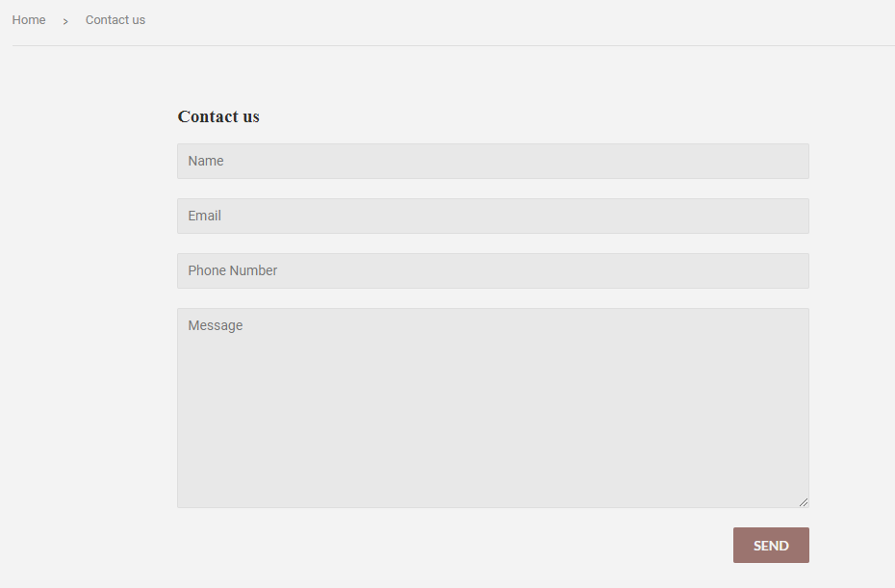This screenshot has height=588, width=895.
Task: Place cursor in the large Message textarea center
Action: 493,408
